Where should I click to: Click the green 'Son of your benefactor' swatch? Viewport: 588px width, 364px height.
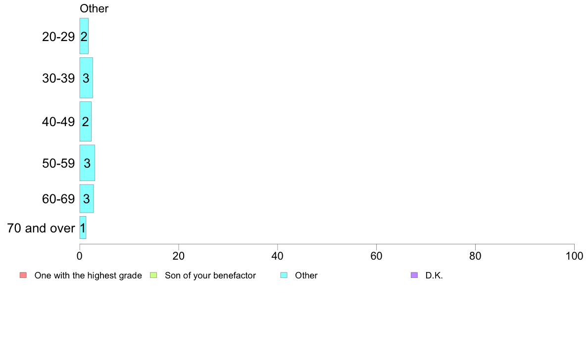153,275
